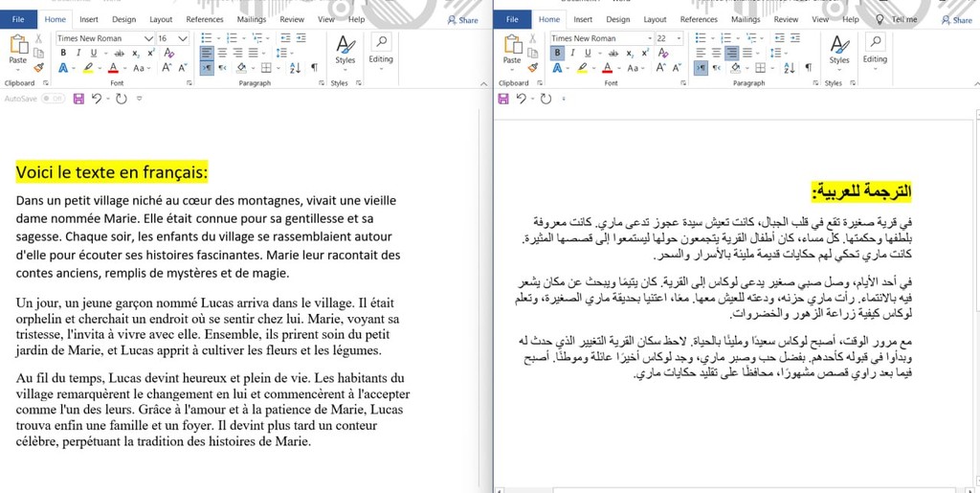Toggle left-to-right text direction in left window
980x493 pixels.
coord(207,68)
